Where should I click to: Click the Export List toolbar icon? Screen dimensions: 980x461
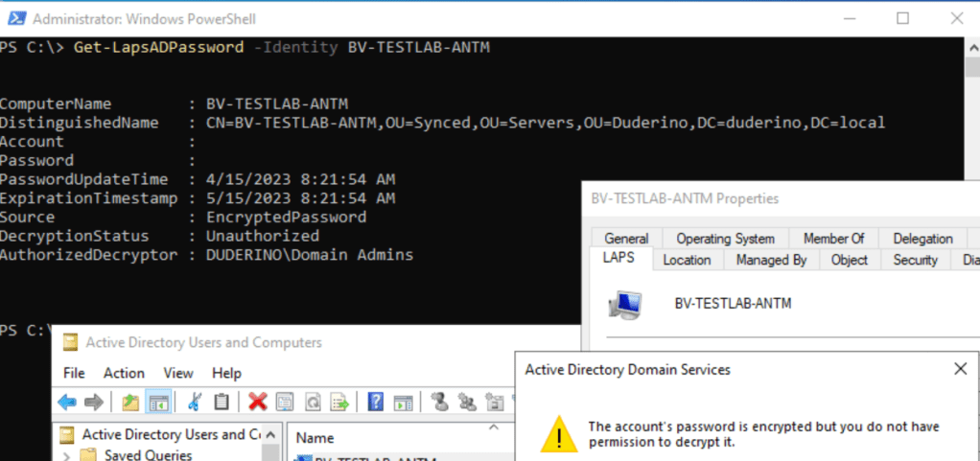point(339,403)
